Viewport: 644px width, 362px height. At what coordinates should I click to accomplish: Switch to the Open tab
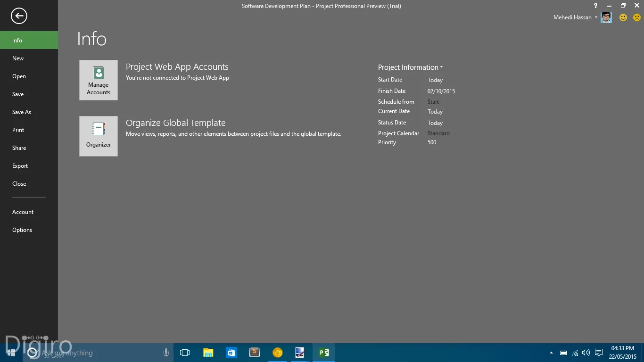[29, 76]
